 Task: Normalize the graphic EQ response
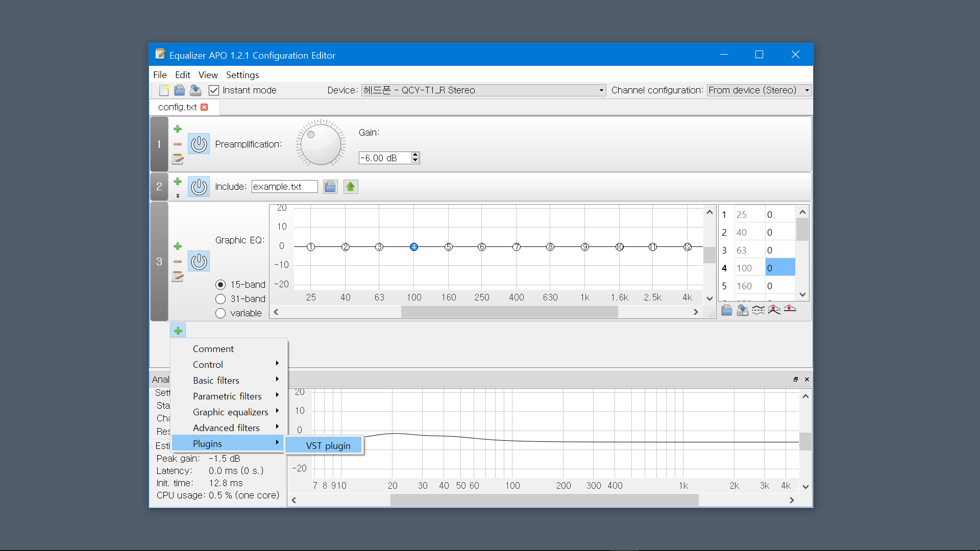click(774, 310)
